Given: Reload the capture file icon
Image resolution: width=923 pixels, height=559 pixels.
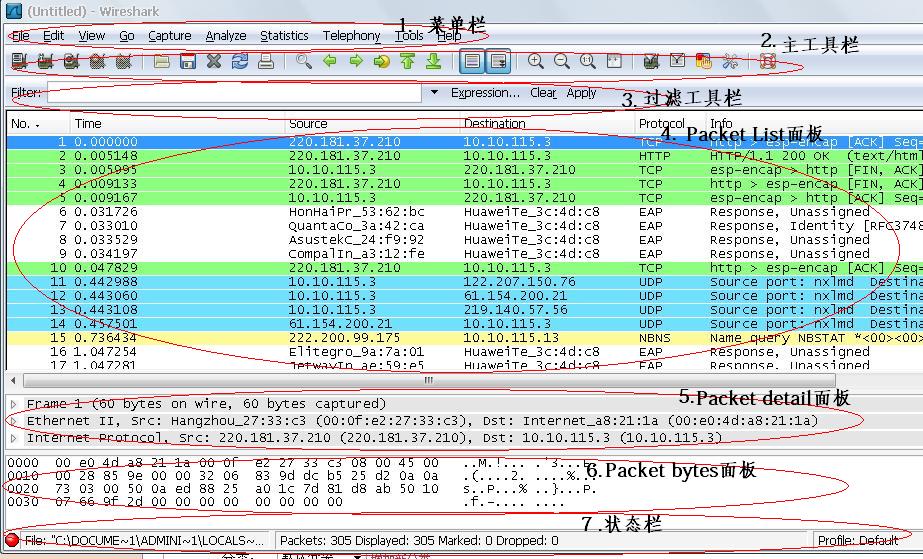Looking at the screenshot, I should click(x=240, y=61).
